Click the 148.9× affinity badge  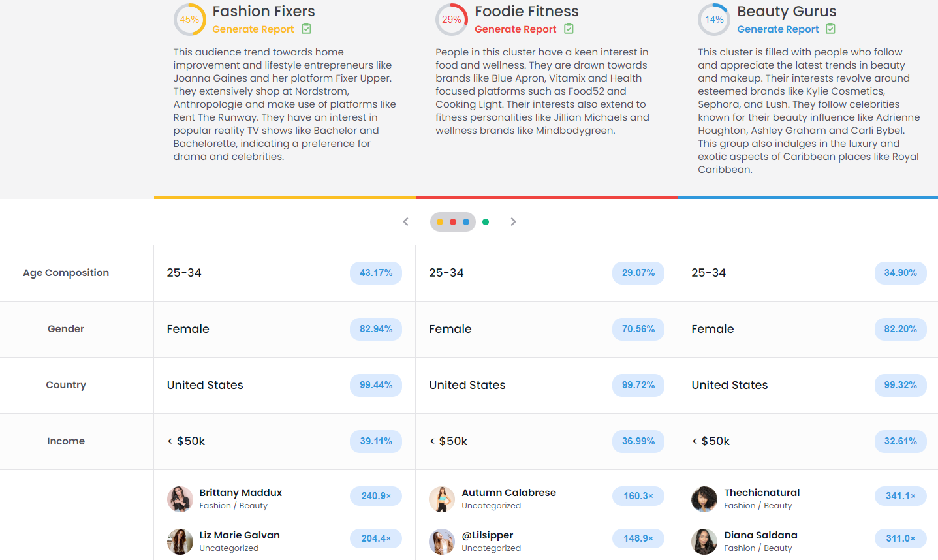click(x=638, y=538)
